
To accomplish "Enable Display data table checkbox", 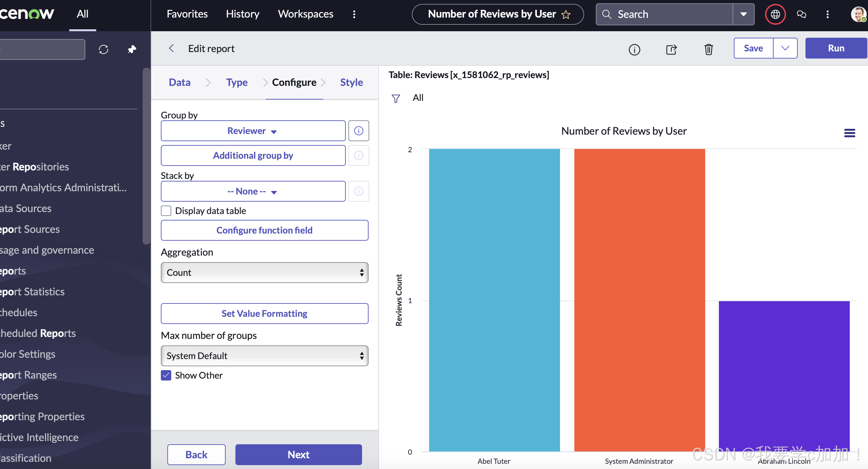I will [x=166, y=211].
